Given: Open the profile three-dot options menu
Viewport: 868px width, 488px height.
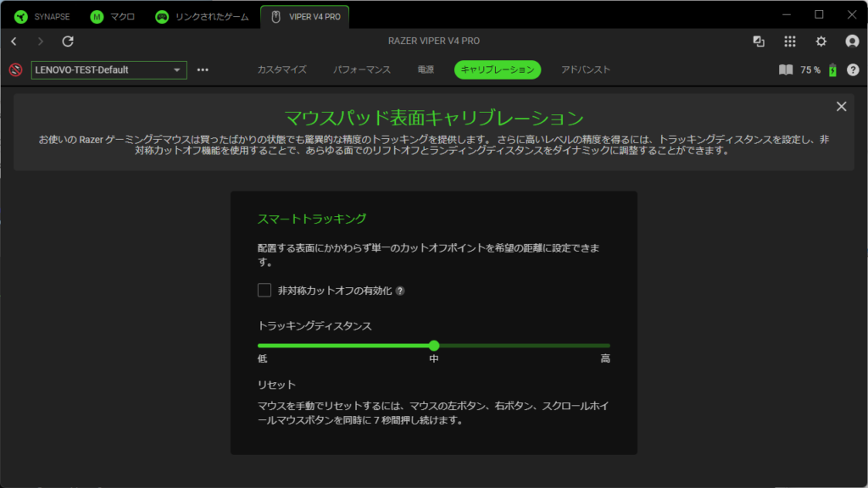Looking at the screenshot, I should (203, 69).
